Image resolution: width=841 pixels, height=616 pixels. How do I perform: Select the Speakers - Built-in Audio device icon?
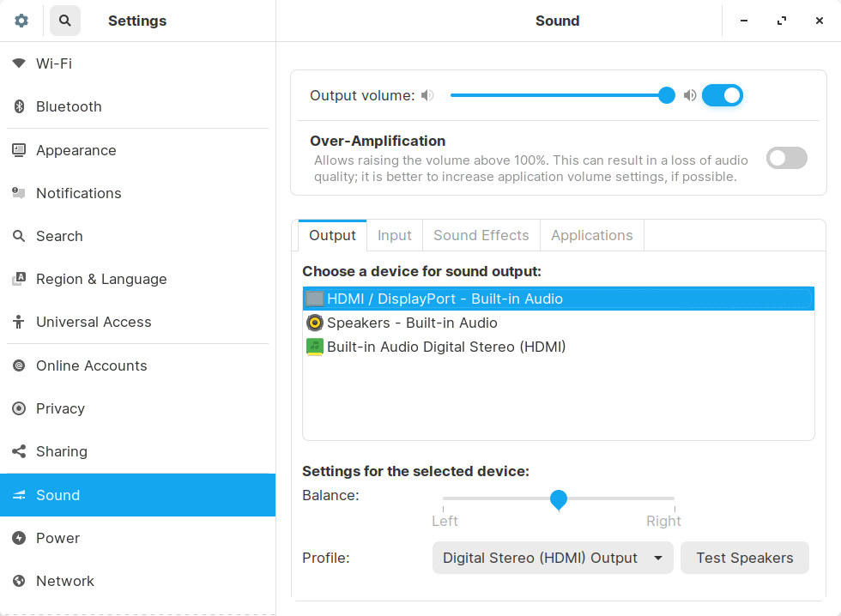(x=315, y=323)
